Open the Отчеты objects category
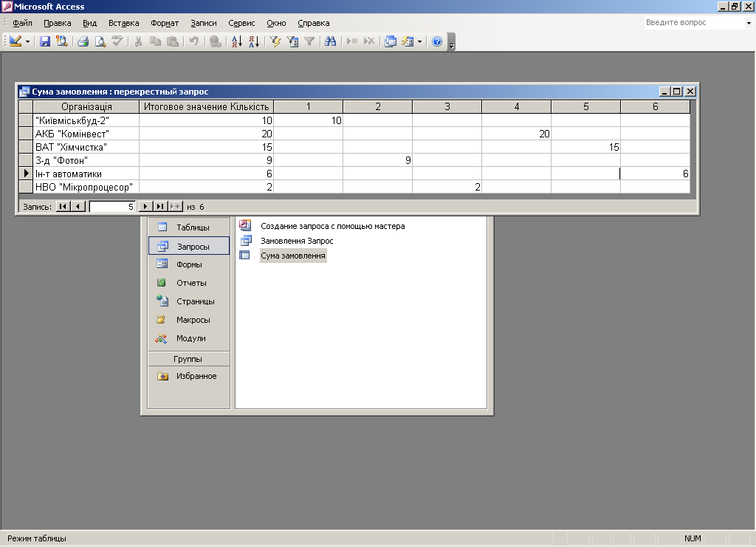 coord(189,283)
